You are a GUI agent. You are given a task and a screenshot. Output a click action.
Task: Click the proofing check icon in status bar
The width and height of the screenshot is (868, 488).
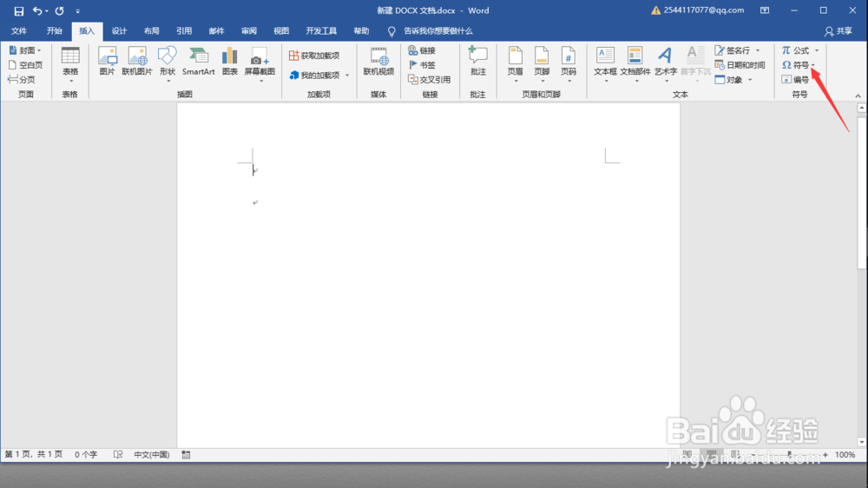click(118, 454)
